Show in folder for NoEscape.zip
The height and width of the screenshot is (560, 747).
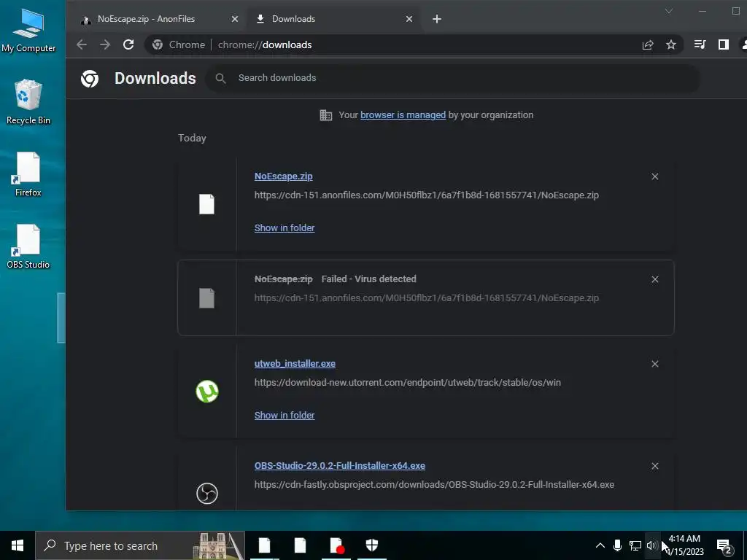[x=285, y=228]
